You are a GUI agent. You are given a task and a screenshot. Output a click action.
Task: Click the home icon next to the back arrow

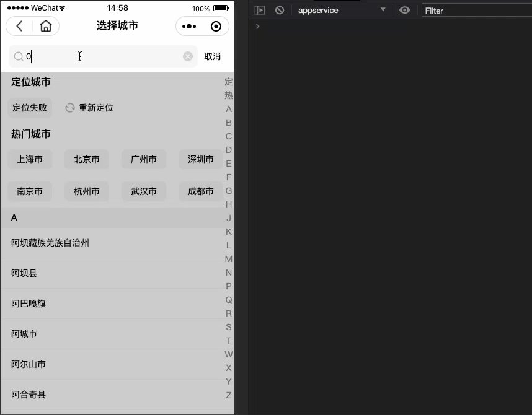[45, 26]
